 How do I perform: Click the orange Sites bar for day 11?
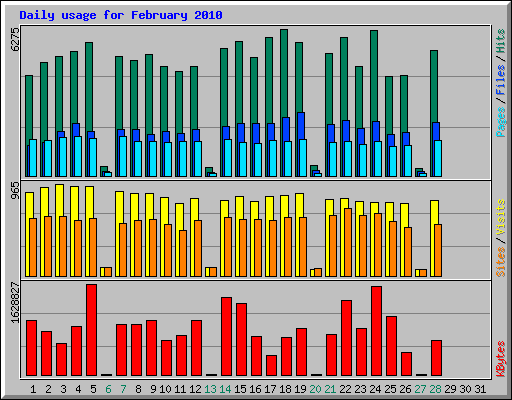pyautogui.click(x=183, y=253)
